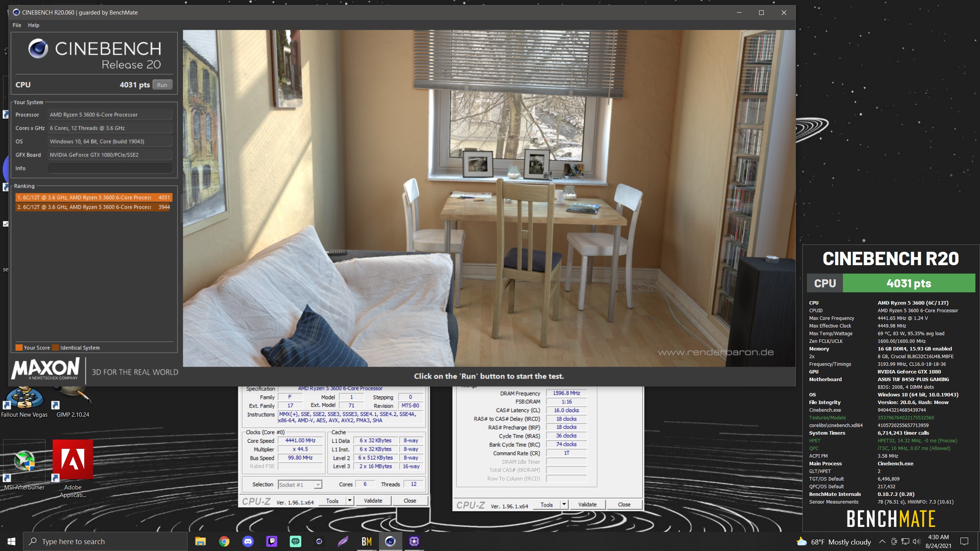Click the Your Score orange swatch in the legend

click(x=19, y=347)
